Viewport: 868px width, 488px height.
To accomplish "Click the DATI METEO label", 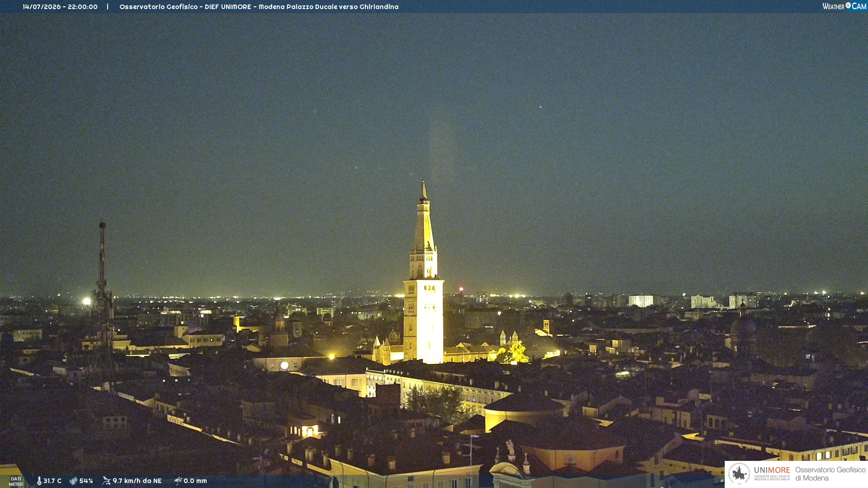I will pos(16,481).
